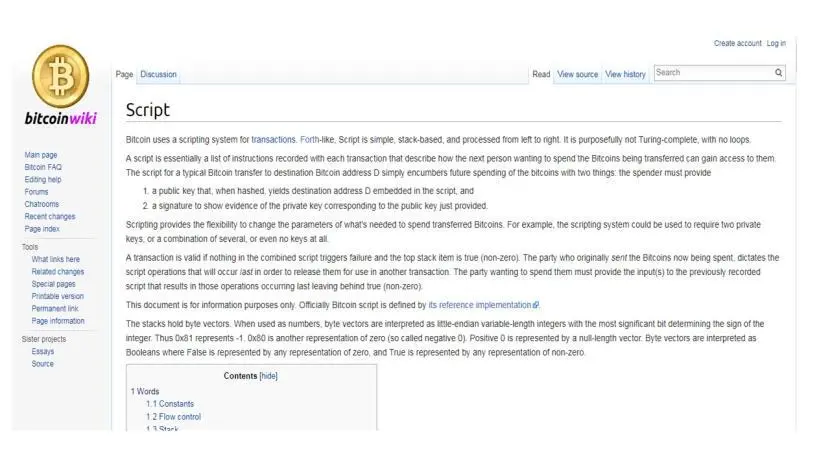
Task: Click the Create account link
Action: [x=737, y=44]
